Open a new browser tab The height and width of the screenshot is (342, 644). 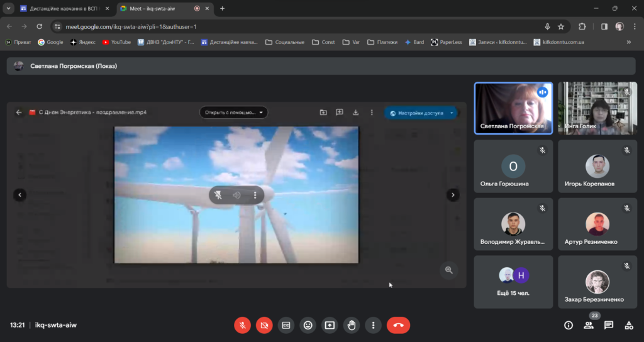(222, 8)
